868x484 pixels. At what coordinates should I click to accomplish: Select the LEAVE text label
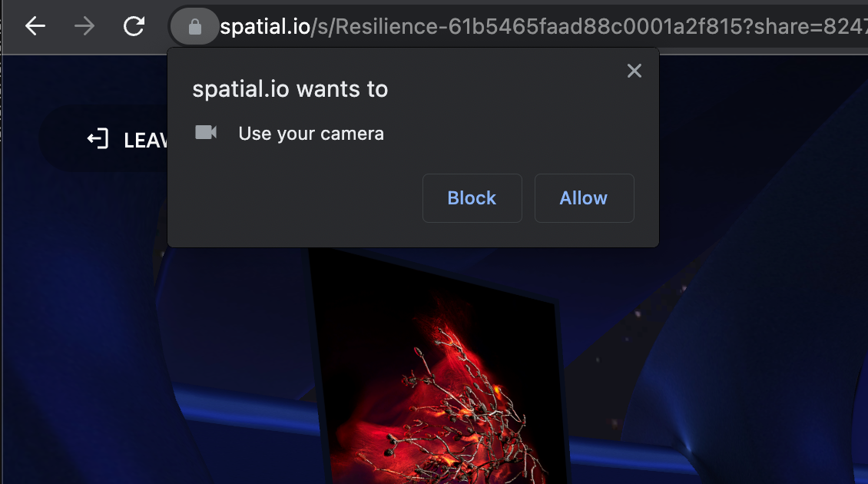[146, 140]
